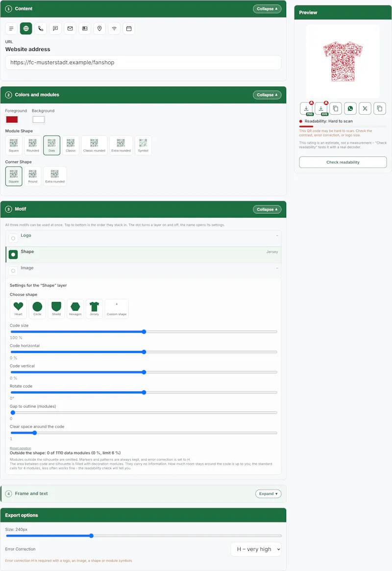Click the export Size slider handle
This screenshot has width=392, height=571.
click(x=91, y=536)
